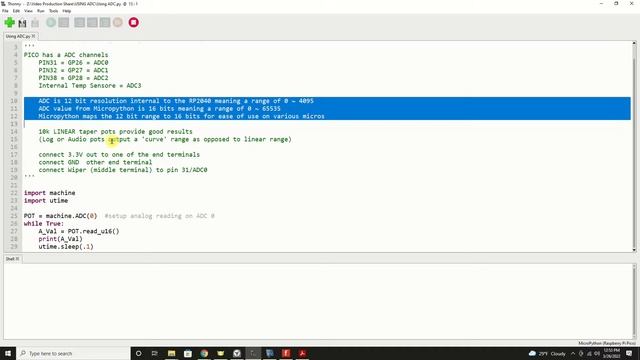640x360 pixels.
Task: Click the 'PIN32 = GP27 = ADC1' line
Action: coord(73,70)
